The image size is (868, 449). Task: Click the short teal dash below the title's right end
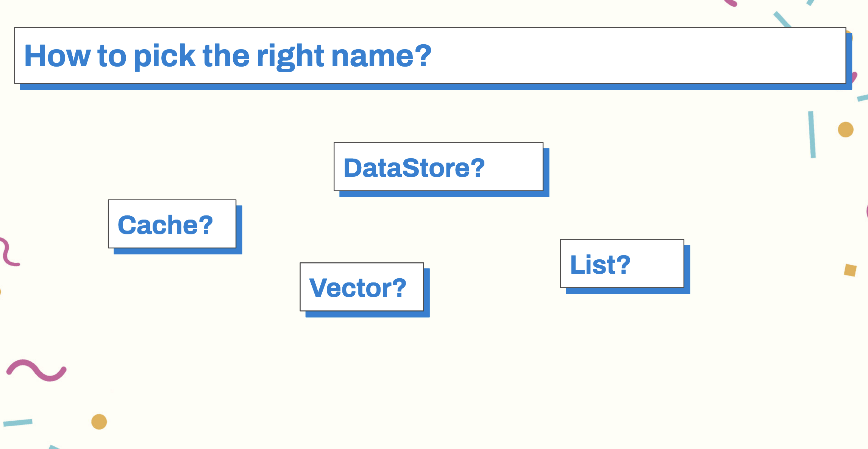(863, 98)
